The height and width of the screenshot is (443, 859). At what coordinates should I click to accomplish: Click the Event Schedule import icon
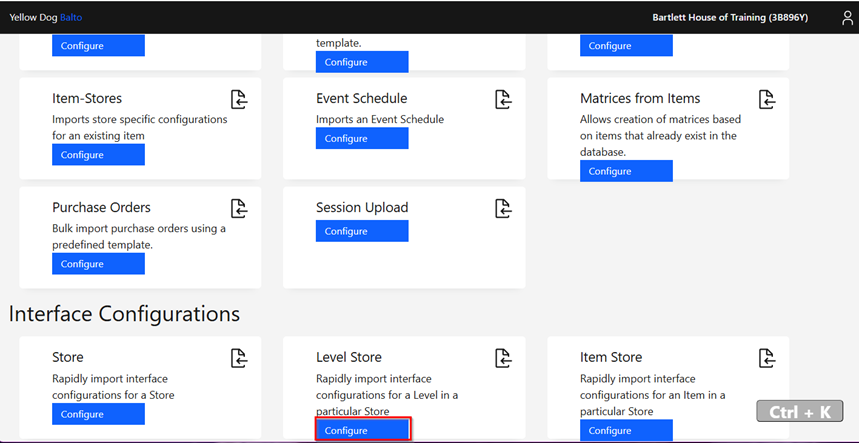pos(503,100)
